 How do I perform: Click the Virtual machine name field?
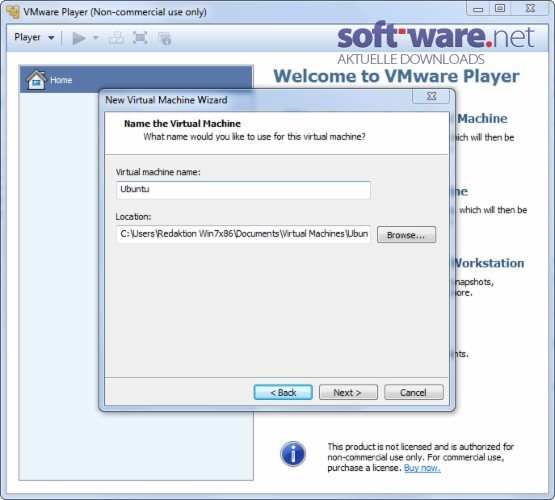(x=243, y=190)
